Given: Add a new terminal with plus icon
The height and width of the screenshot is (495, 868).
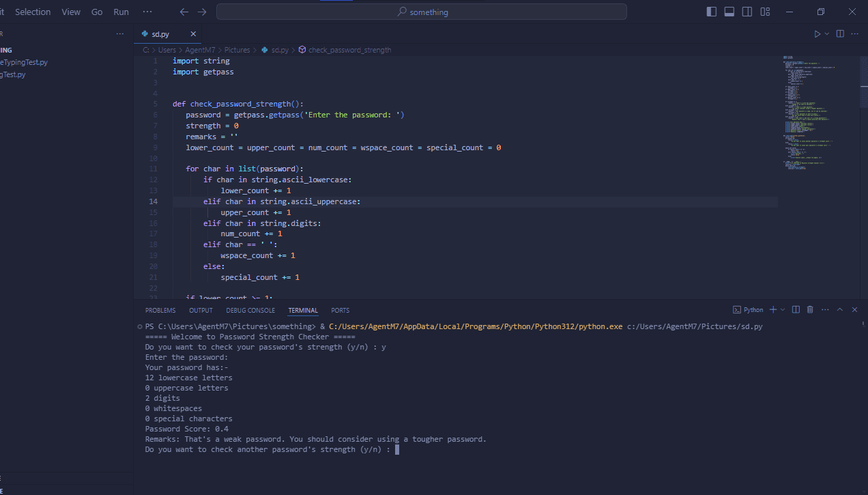Looking at the screenshot, I should coord(773,309).
